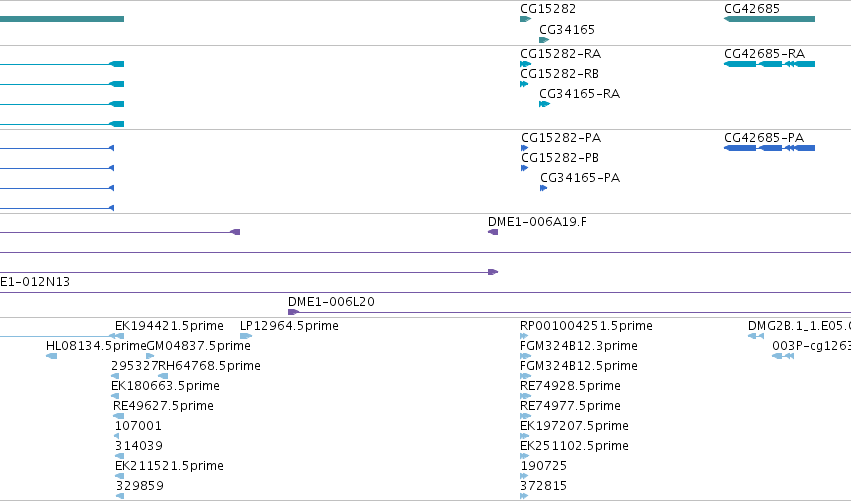851x501 pixels.
Task: Select the RP001004251.5prime EST label
Action: [586, 326]
